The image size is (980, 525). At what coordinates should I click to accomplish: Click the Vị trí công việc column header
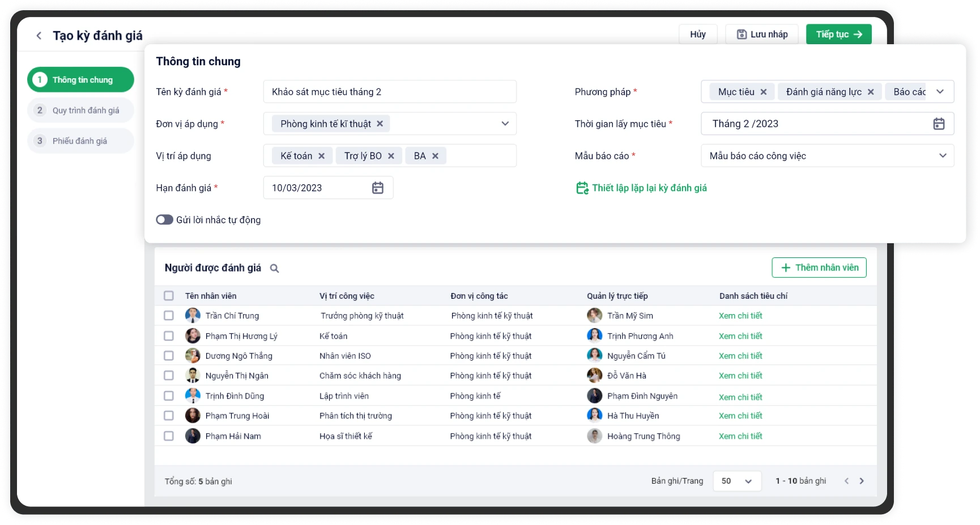coord(347,295)
